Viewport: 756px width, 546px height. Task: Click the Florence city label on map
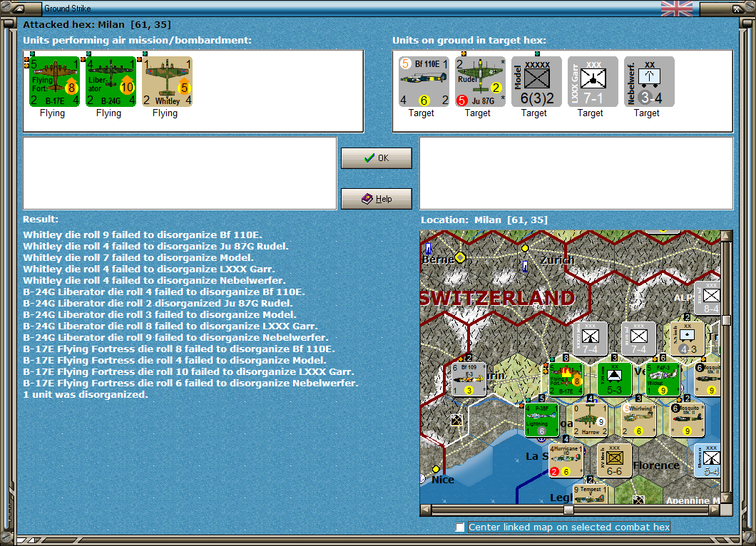coord(656,465)
